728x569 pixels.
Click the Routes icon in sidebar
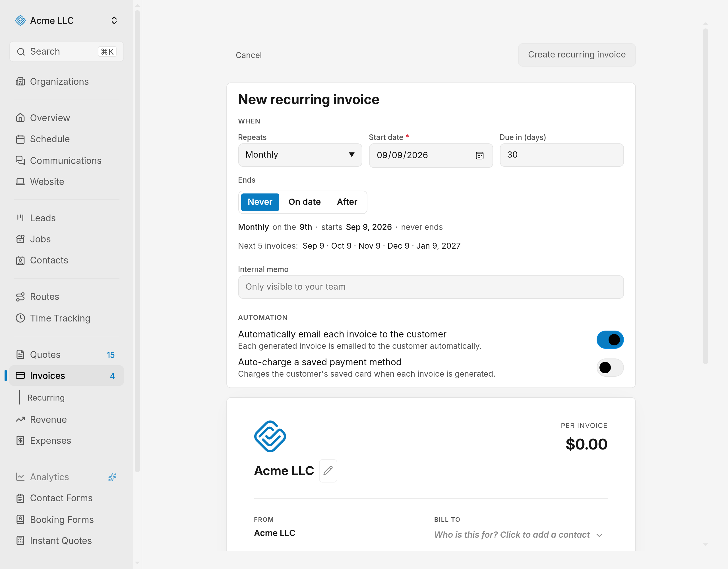[x=20, y=297]
